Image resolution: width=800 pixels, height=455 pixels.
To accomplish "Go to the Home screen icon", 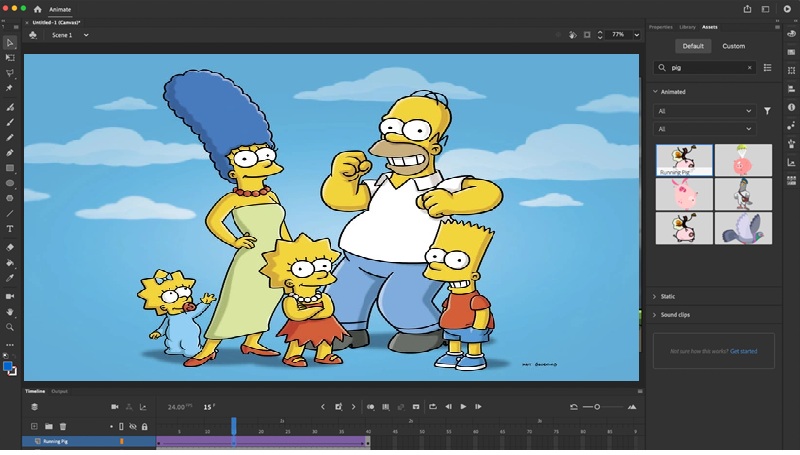I will 37,9.
